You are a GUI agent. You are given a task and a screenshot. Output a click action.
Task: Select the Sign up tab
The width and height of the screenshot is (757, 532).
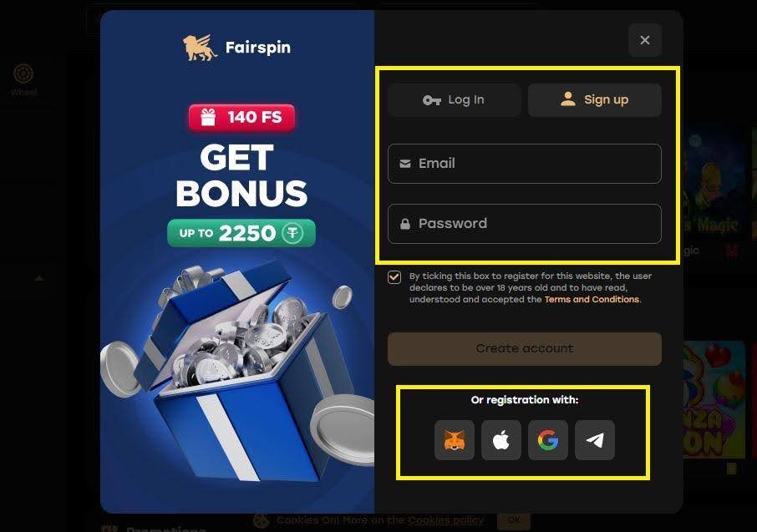(x=595, y=100)
